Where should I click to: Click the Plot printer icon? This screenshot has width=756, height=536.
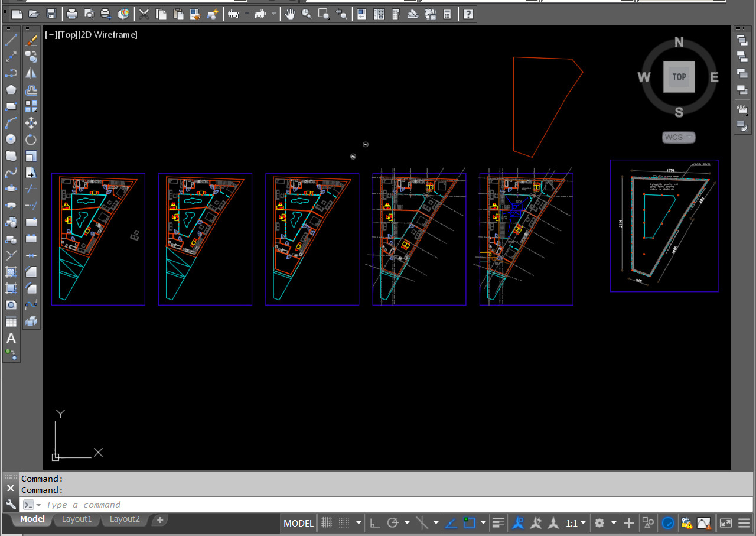point(71,14)
